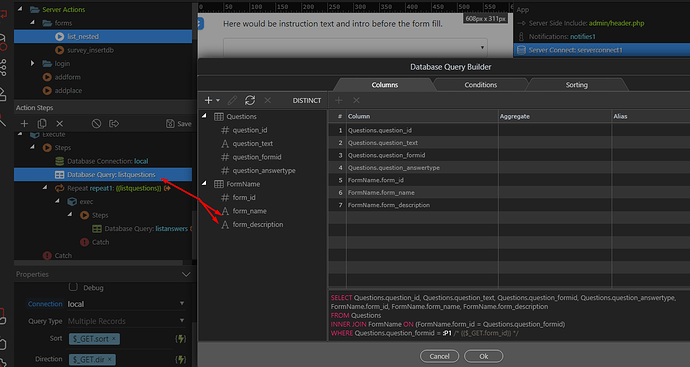Open the add table dropdown arrow
Image resolution: width=690 pixels, height=367 pixels.
pos(218,100)
